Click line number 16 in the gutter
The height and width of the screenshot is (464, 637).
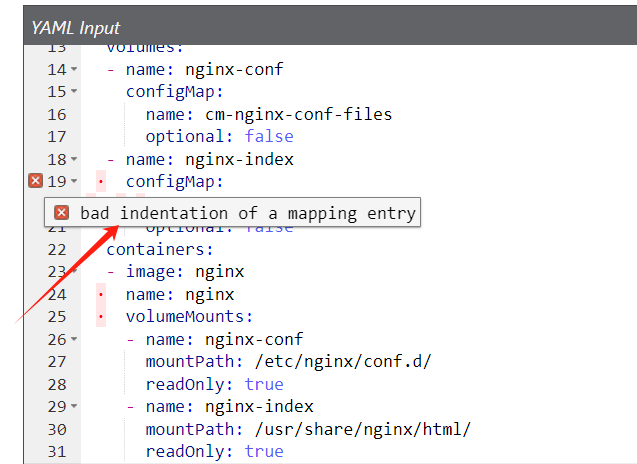[x=56, y=114]
